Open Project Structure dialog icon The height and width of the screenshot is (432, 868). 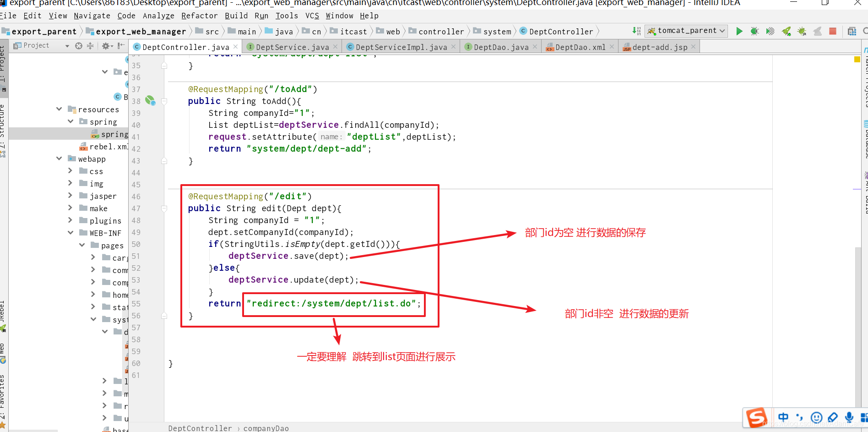(852, 31)
